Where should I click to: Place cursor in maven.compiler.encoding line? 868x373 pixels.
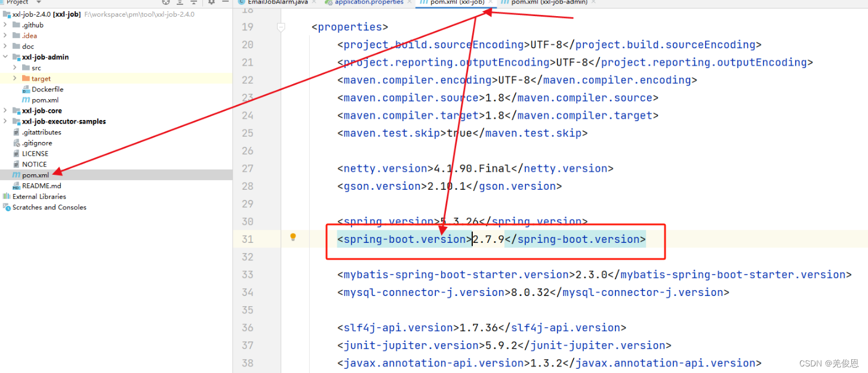click(x=517, y=80)
